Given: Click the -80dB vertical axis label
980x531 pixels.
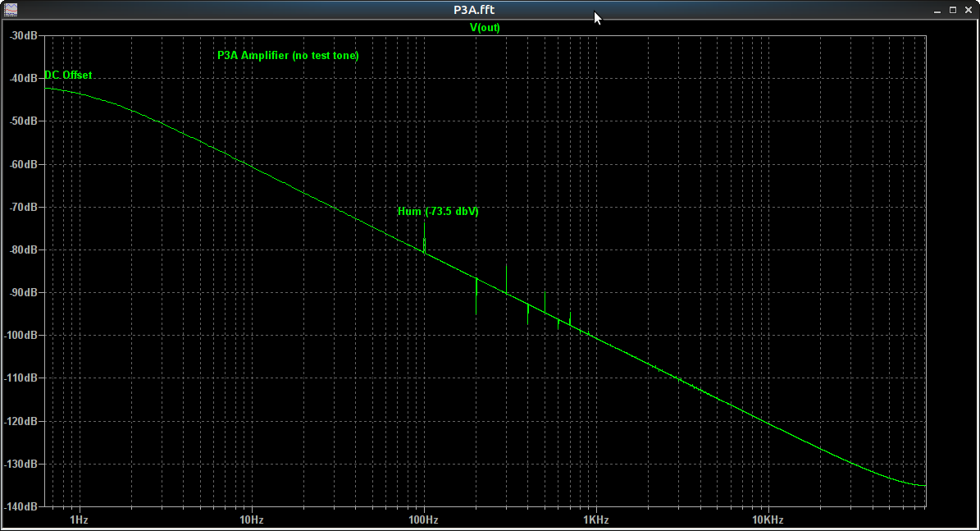Looking at the screenshot, I should pyautogui.click(x=23, y=249).
